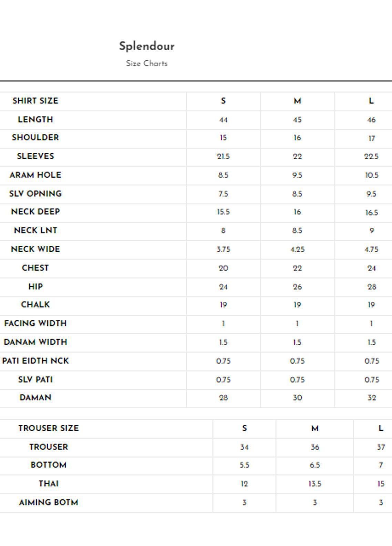Select the THAI row label
The width and height of the screenshot is (392, 546).
click(49, 484)
